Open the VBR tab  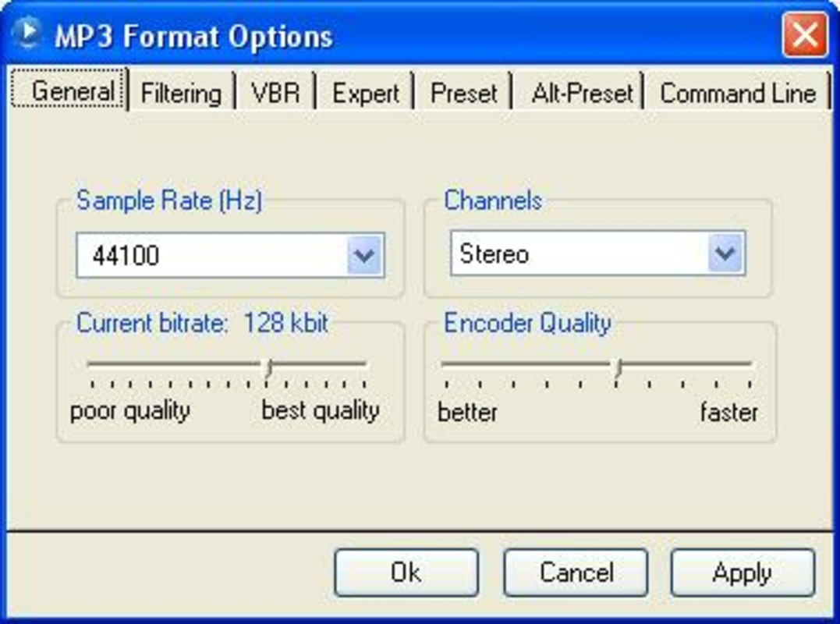pos(275,93)
